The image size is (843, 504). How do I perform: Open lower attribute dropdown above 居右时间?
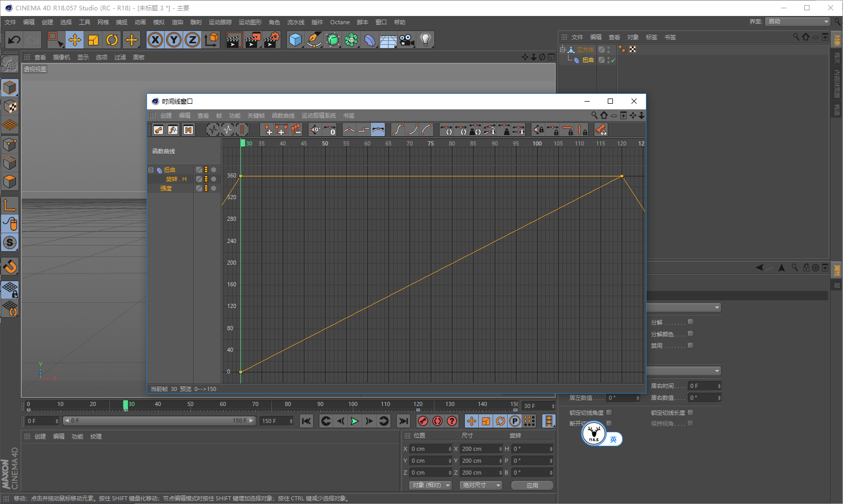[x=684, y=371]
